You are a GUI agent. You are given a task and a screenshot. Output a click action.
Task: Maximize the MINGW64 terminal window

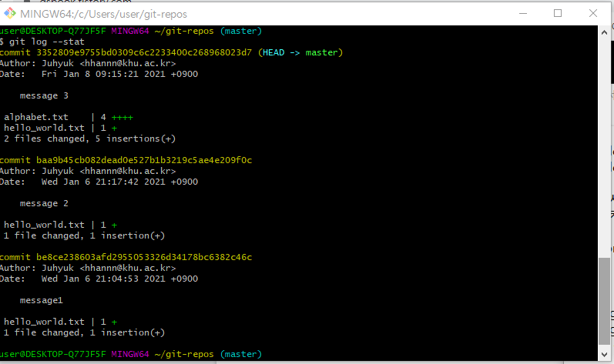point(558,14)
